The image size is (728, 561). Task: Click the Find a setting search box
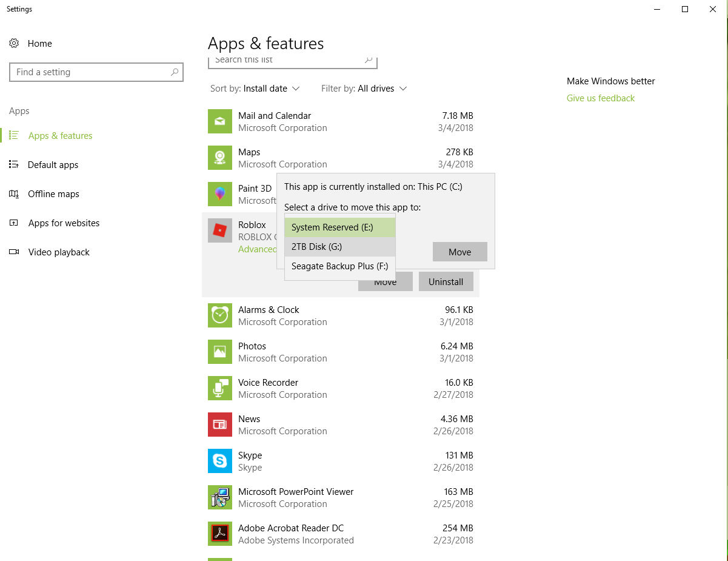(96, 72)
